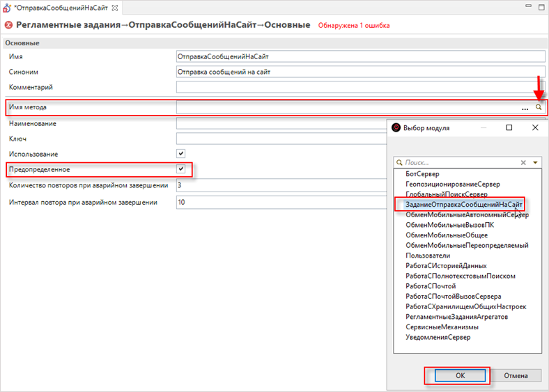Click the search magnifier icon in Поиск field

click(399, 162)
